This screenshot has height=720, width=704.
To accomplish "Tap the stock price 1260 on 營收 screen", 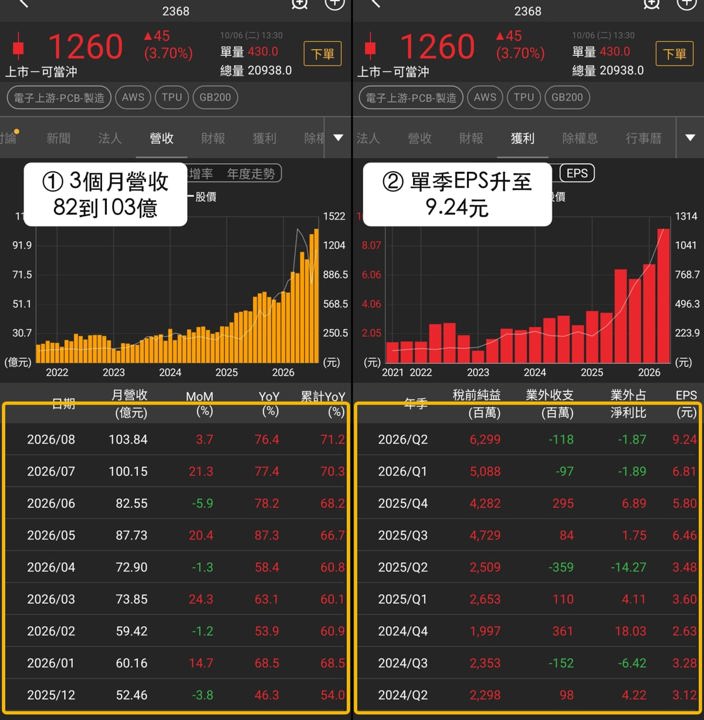I will point(85,47).
